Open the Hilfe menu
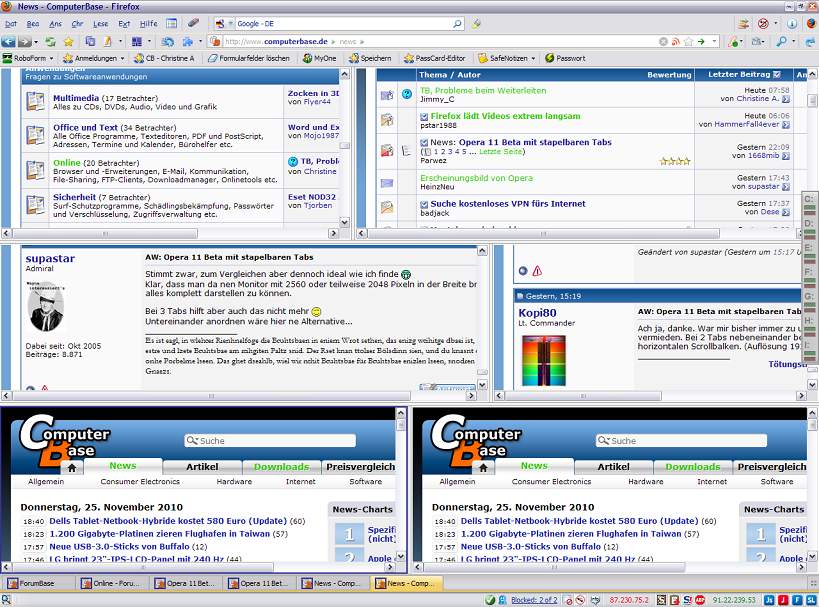This screenshot has height=607, width=819. [148, 24]
